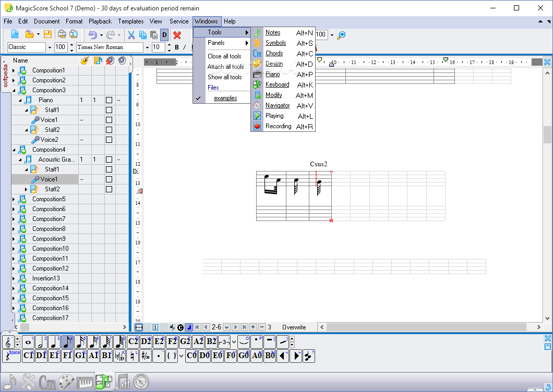The image size is (553, 392).
Task: Click the Save floppy disk icon
Action: coord(47,34)
